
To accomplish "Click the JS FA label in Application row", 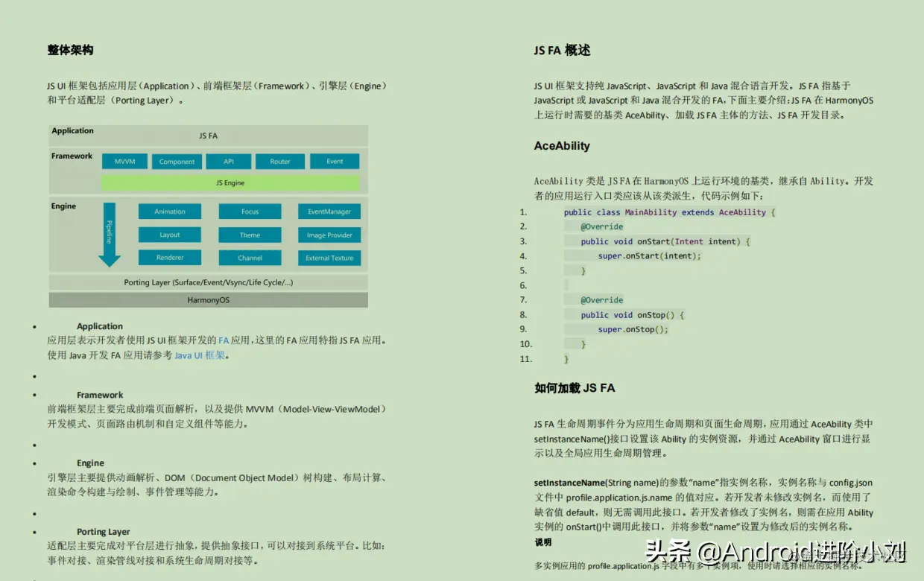I will coord(209,136).
